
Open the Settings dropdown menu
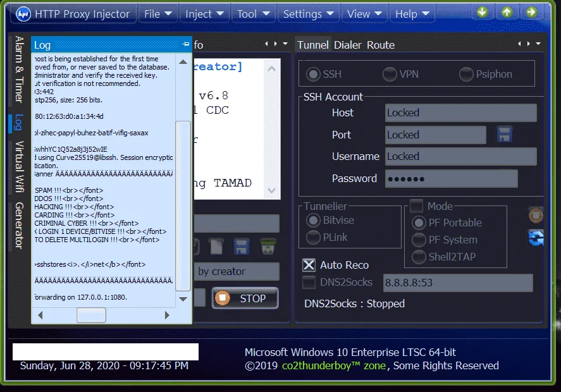(308, 14)
